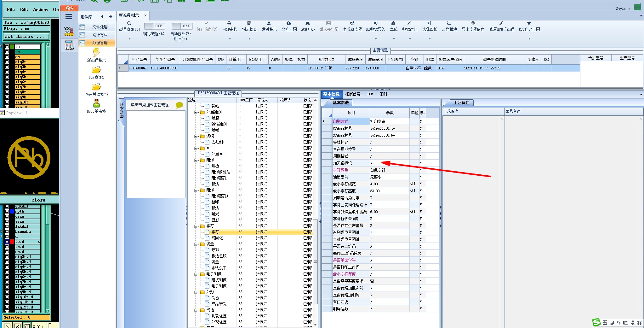Toggle the 编写流程(R) OFF switch
644x328 pixels.
click(154, 26)
